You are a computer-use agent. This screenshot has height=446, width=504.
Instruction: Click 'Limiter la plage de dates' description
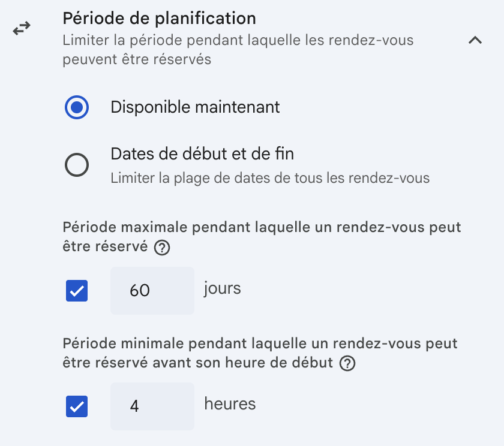point(270,178)
